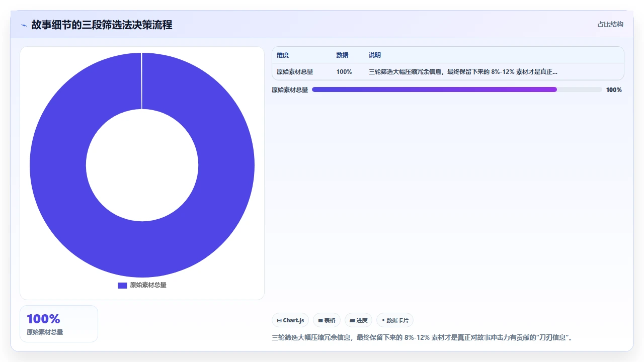Click the 数据卡片 tag chip
Image resolution: width=644 pixels, height=362 pixels.
[395, 320]
